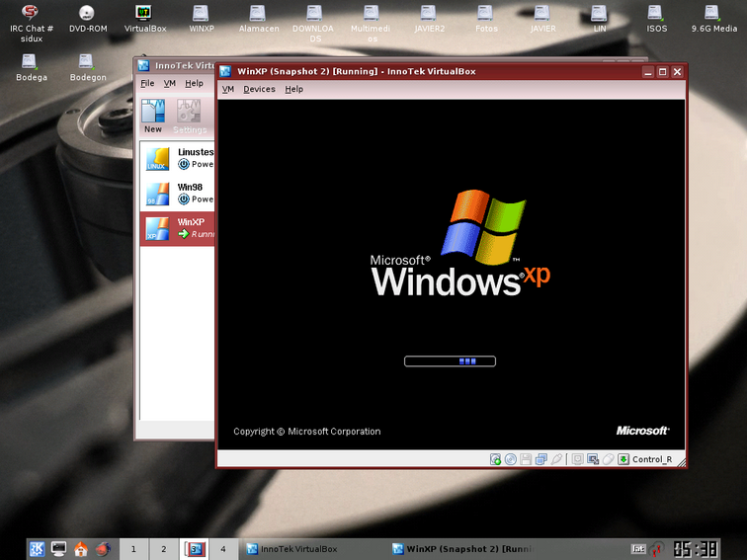The height and width of the screenshot is (560, 747).
Task: Click the CD/DVD status icon
Action: (x=511, y=459)
